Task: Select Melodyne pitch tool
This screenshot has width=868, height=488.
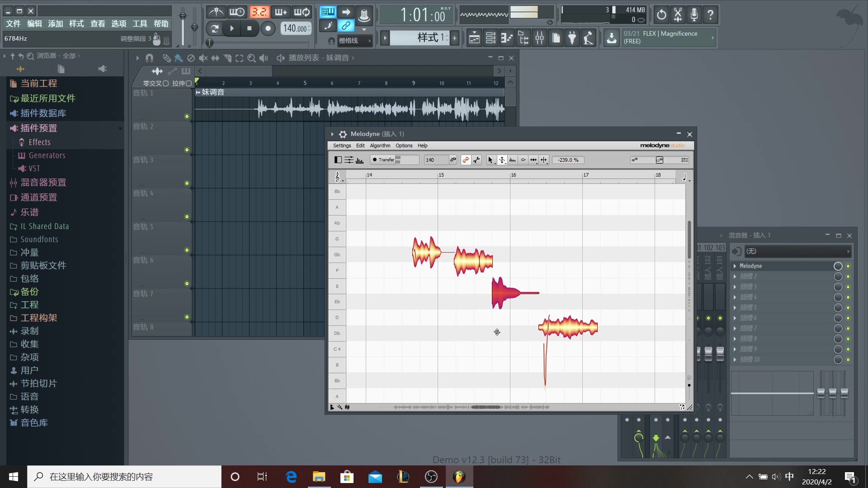Action: [x=502, y=160]
